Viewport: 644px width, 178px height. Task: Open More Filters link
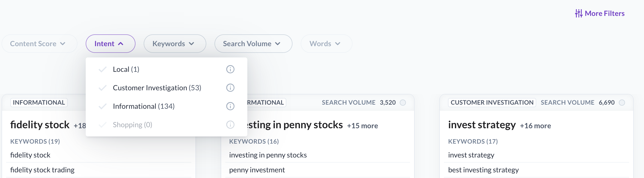click(604, 13)
